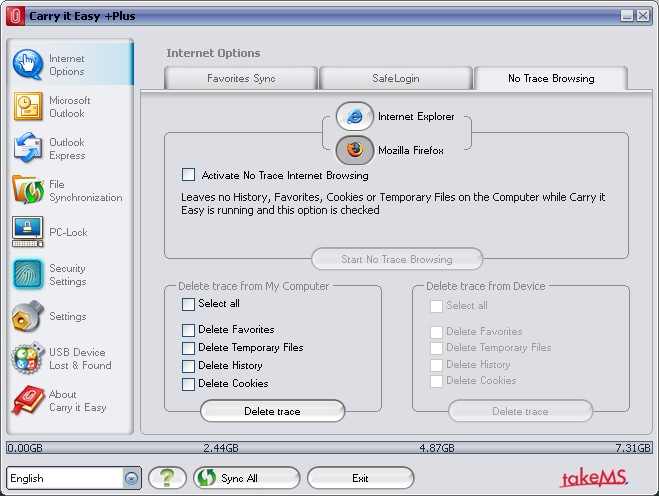Check Select all under Delete trace from Device

pyautogui.click(x=436, y=306)
